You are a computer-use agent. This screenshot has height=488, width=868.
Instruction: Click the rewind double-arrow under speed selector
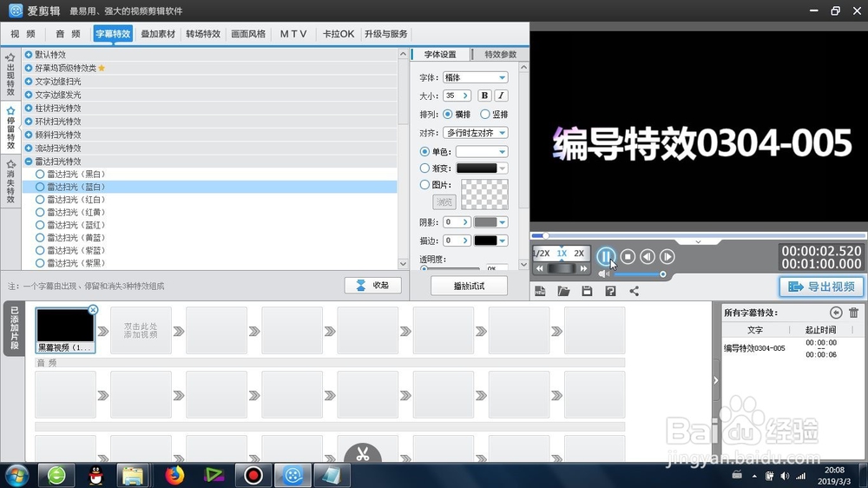(x=540, y=268)
